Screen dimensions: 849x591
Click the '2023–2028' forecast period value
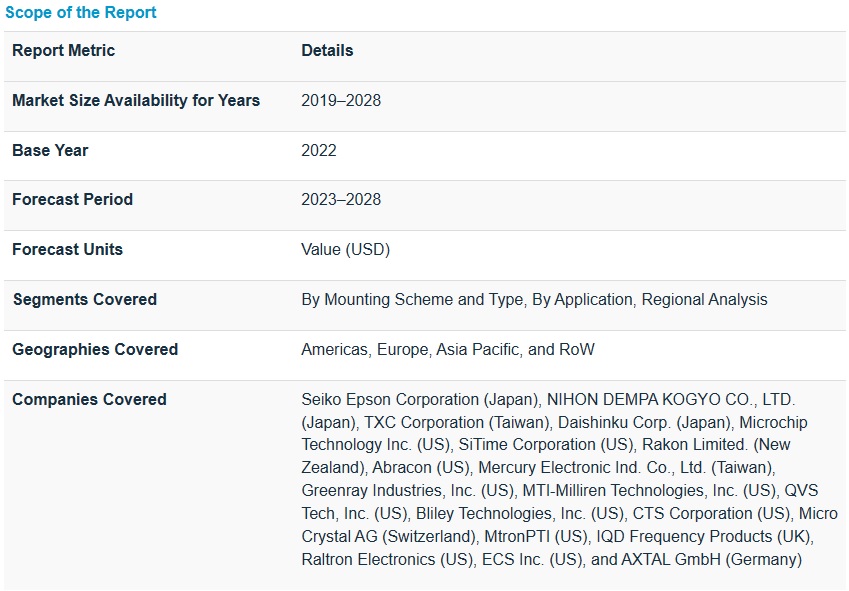pos(341,200)
